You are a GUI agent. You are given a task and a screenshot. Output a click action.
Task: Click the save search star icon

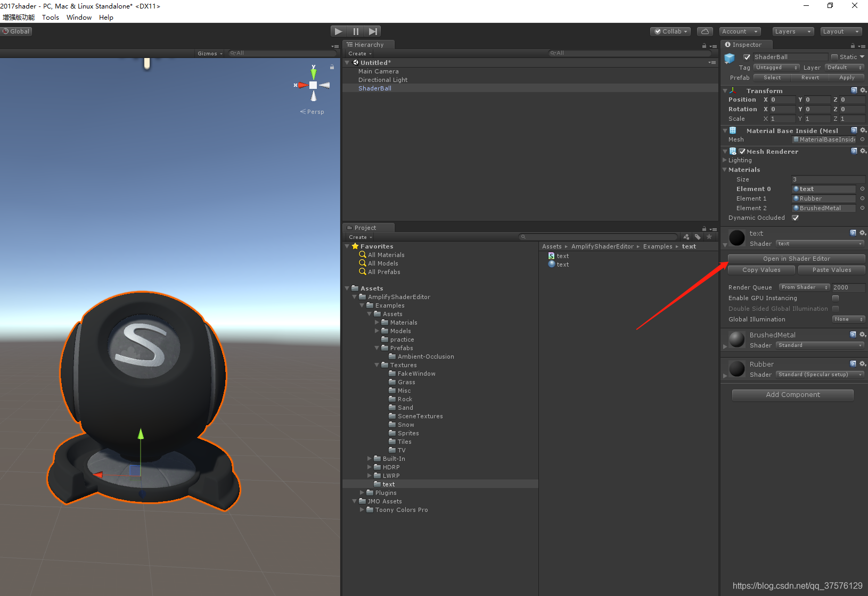709,237
